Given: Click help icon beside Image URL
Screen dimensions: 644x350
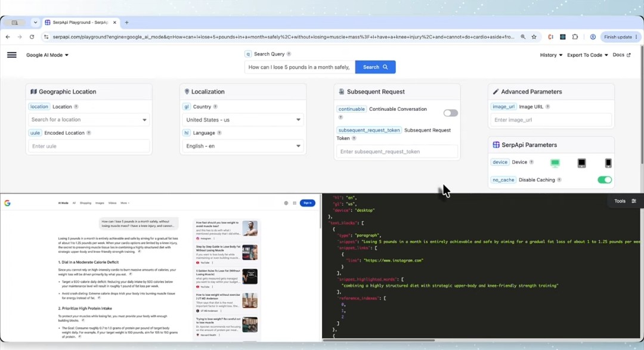Looking at the screenshot, I should (x=547, y=106).
